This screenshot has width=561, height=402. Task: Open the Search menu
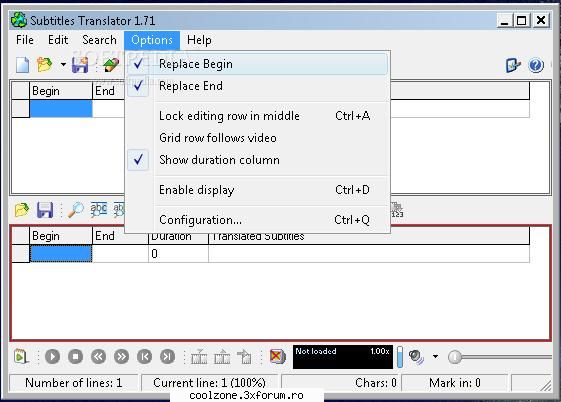99,40
